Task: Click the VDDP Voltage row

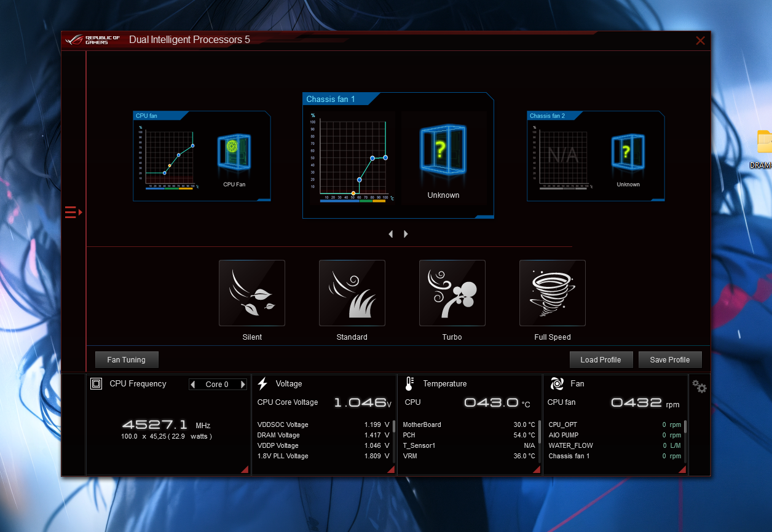Action: [323, 446]
